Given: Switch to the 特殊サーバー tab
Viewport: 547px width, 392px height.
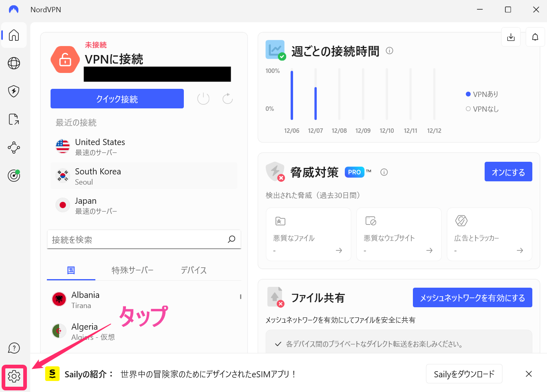Looking at the screenshot, I should 132,270.
